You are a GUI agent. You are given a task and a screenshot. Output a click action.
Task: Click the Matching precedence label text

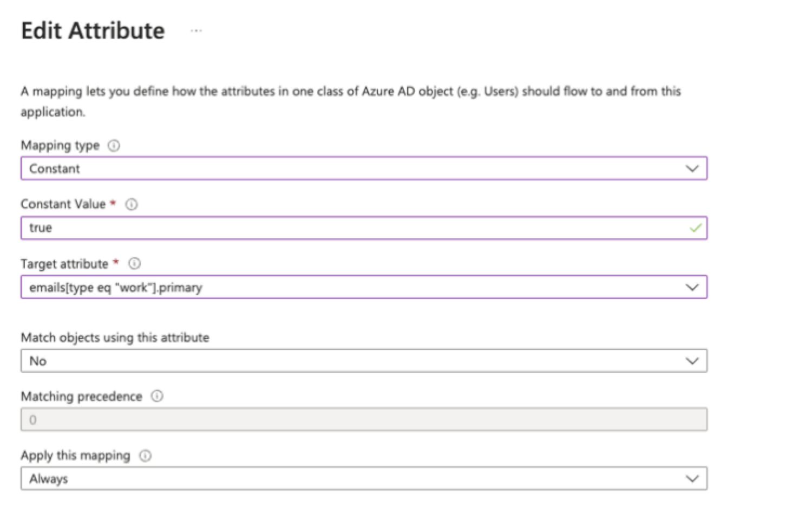[81, 397]
